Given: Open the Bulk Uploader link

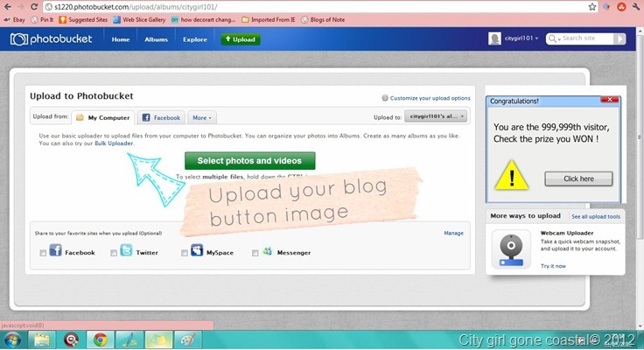Looking at the screenshot, I should 114,143.
